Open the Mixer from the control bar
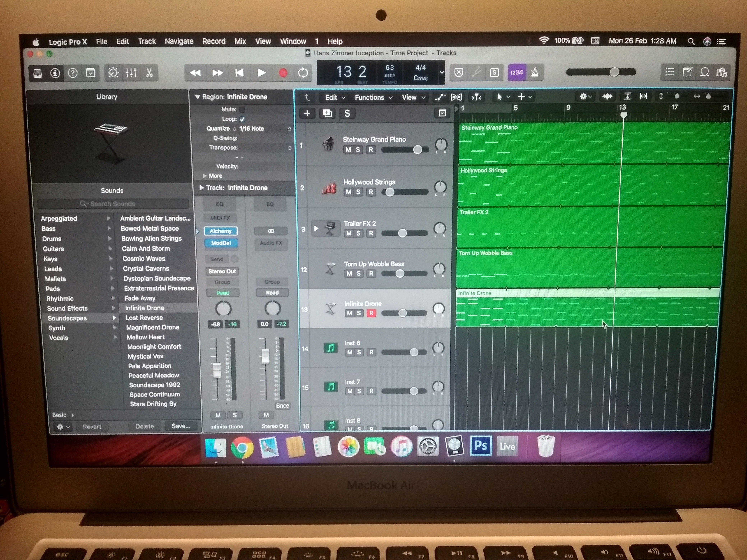 [x=131, y=73]
